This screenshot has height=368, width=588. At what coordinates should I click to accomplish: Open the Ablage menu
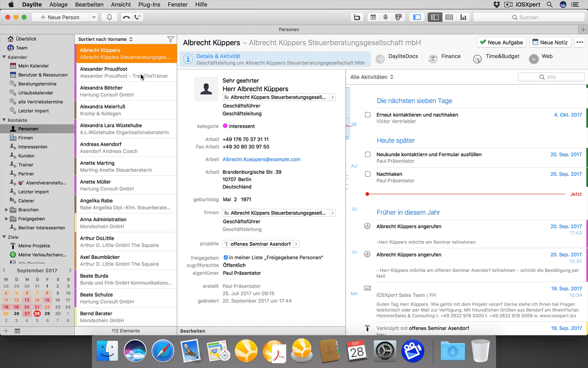(x=58, y=4)
